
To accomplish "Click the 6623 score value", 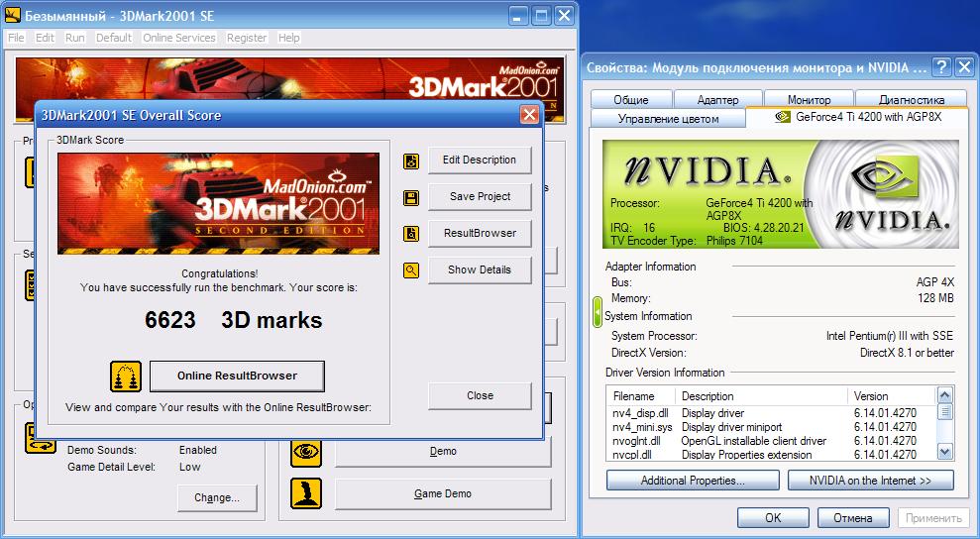I will tap(170, 320).
